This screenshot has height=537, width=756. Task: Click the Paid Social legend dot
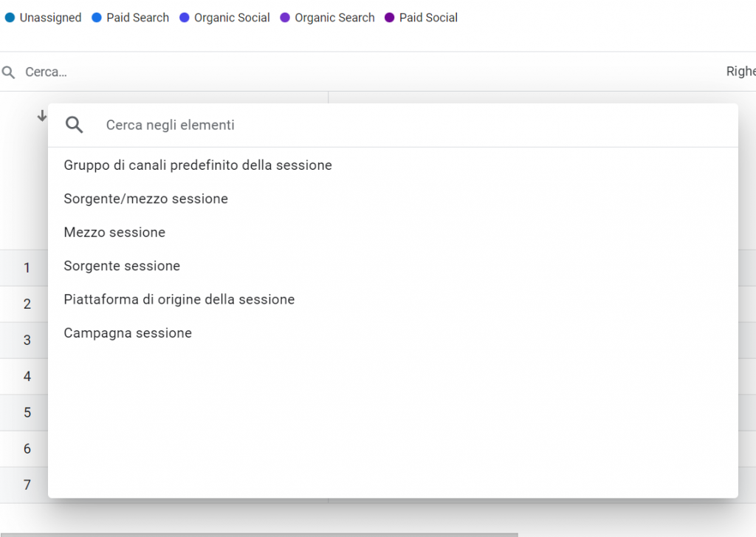[x=390, y=18]
